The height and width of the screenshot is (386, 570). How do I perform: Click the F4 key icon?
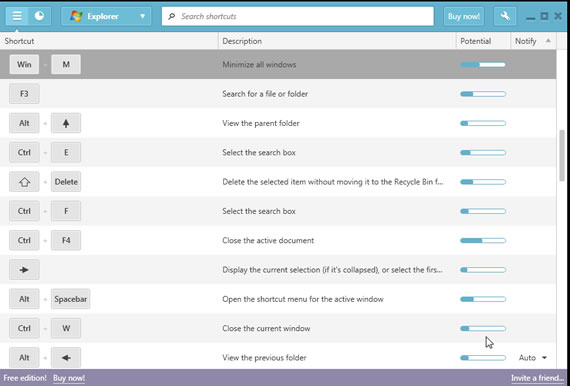coord(66,240)
